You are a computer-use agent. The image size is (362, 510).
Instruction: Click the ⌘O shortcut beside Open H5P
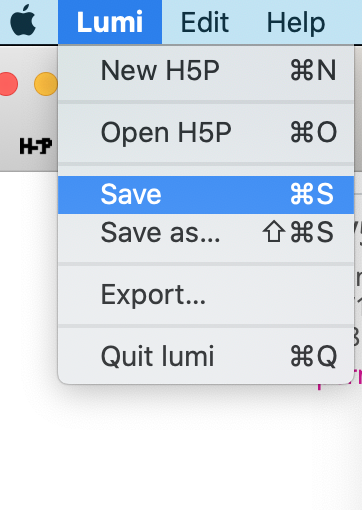click(313, 133)
